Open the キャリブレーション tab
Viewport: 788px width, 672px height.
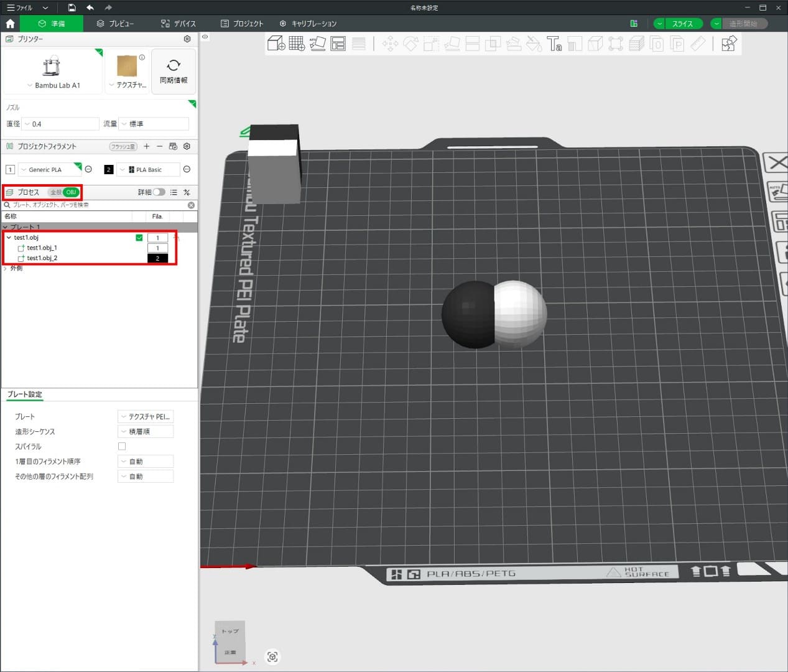[308, 24]
